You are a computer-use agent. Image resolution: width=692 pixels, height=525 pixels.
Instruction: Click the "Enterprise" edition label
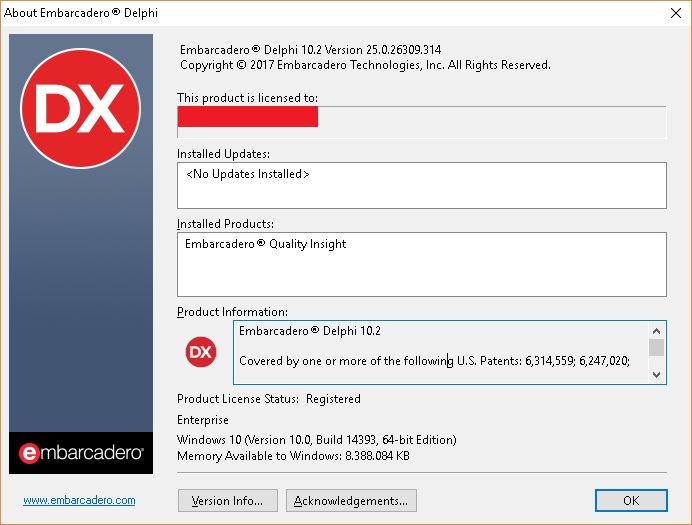coord(203,420)
